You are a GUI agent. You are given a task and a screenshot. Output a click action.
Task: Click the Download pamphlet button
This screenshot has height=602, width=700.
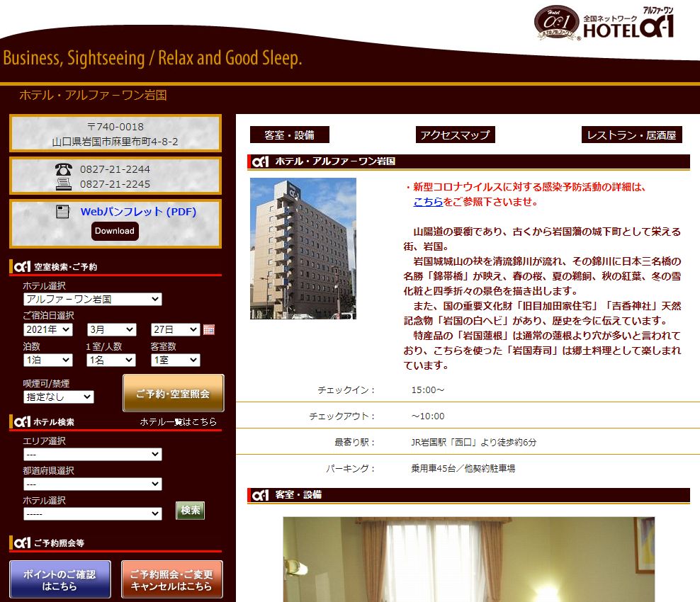115,231
